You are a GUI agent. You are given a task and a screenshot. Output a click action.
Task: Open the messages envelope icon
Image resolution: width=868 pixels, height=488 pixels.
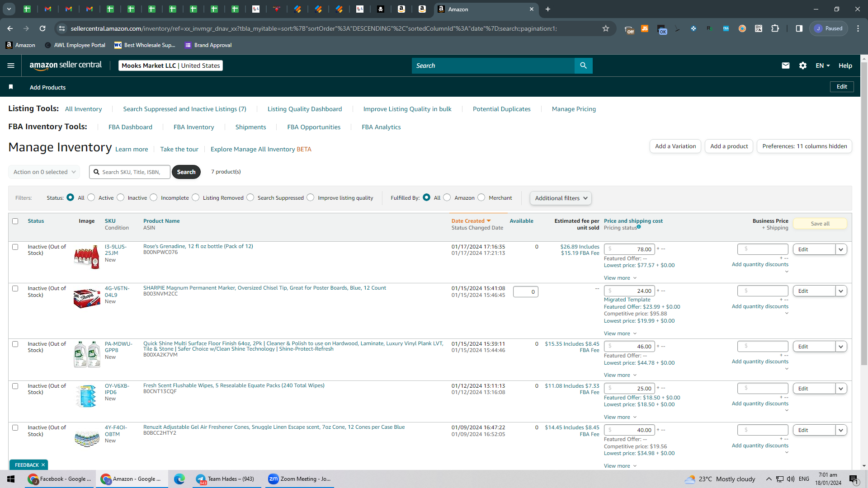coord(786,66)
